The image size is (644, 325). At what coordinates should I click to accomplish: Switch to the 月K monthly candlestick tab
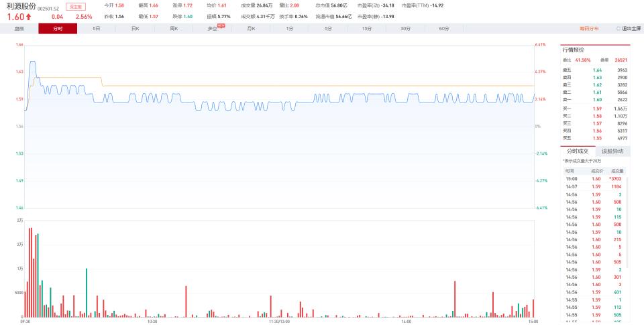[251, 29]
